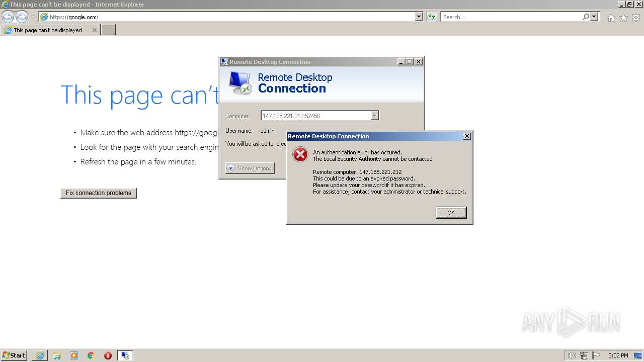This screenshot has height=362, width=644.
Task: Open the address bar autocomplete dropdown
Action: tap(419, 17)
